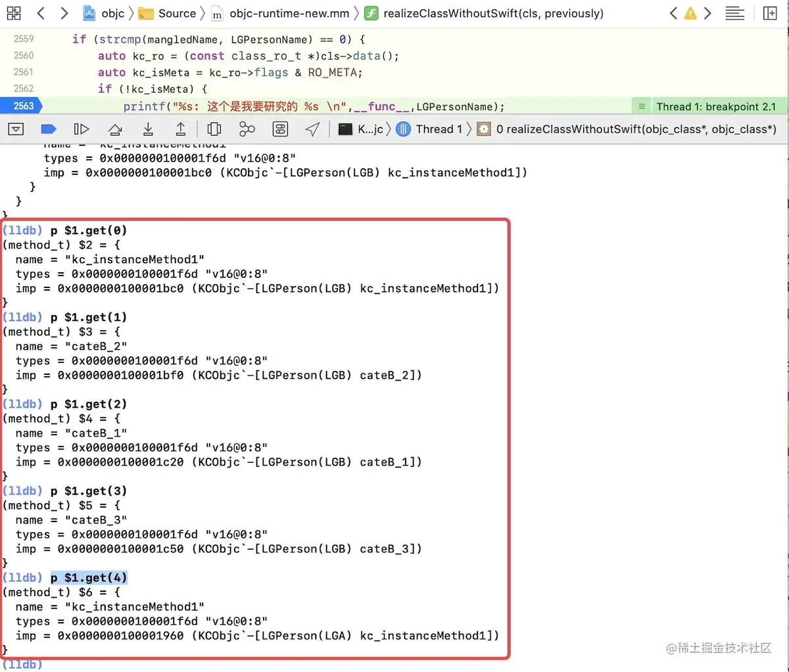789x672 pixels.
Task: Click the yellow warning issue icon
Action: click(690, 13)
